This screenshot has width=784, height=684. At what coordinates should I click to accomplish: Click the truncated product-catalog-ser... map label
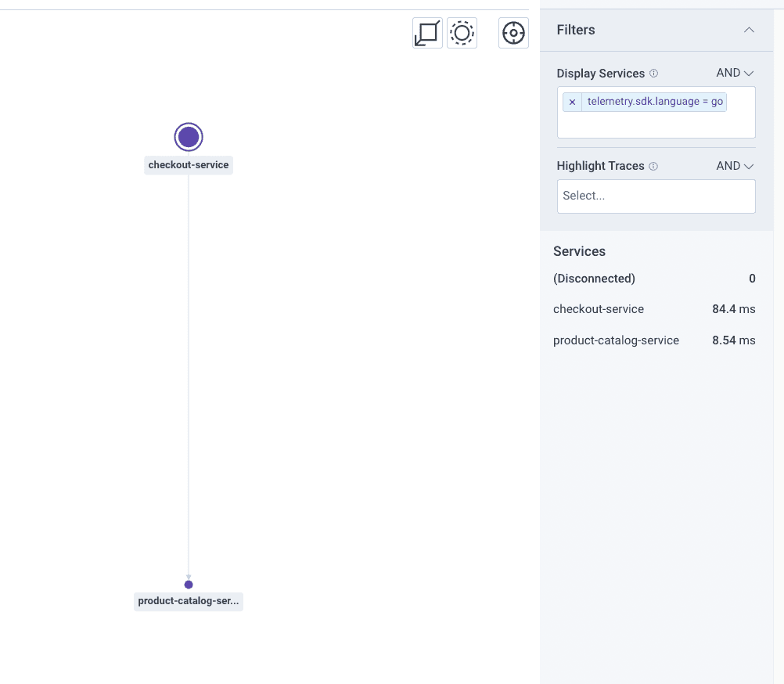[x=189, y=601]
